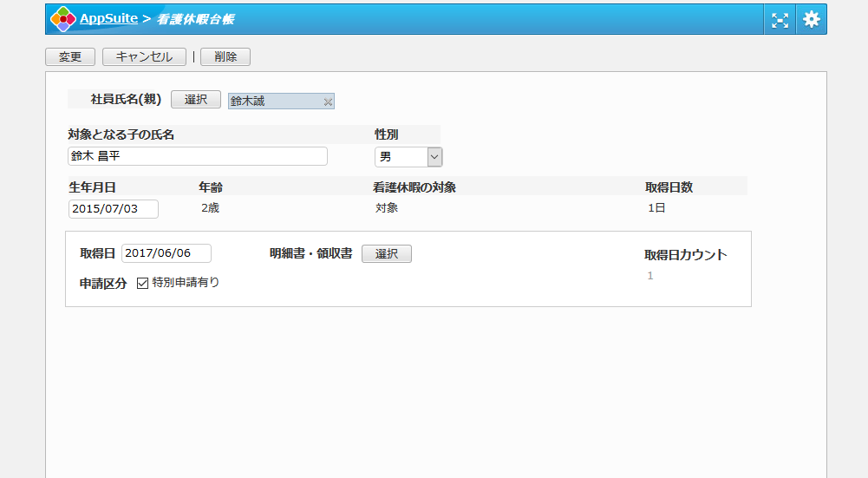Click 選択 button for 明細書・領収書

tap(387, 254)
